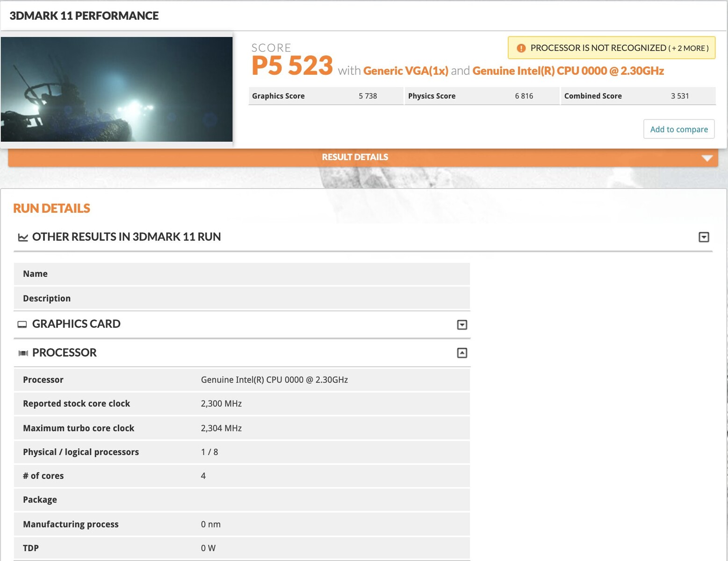728x561 pixels.
Task: Click the Description row in run details
Action: pyautogui.click(x=242, y=298)
